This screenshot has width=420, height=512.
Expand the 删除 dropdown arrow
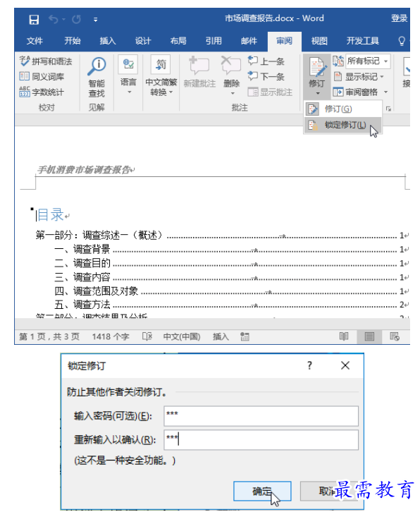(233, 93)
